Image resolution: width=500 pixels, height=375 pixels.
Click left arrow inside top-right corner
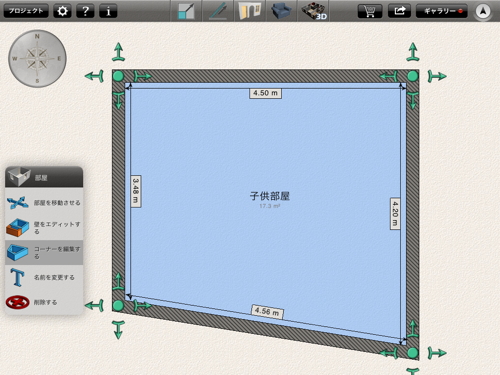[x=389, y=76]
